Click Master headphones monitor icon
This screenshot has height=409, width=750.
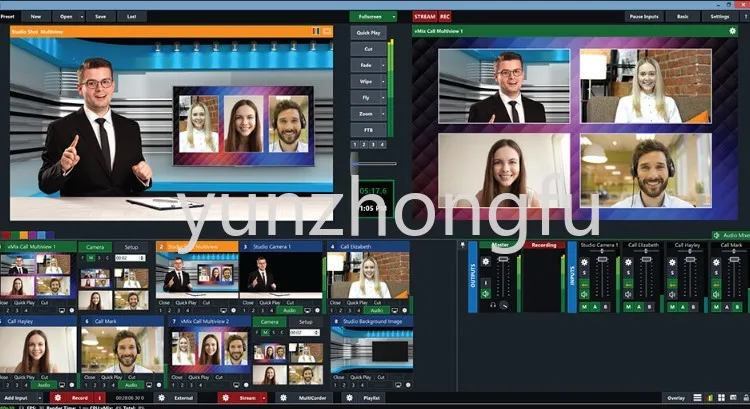[493, 305]
